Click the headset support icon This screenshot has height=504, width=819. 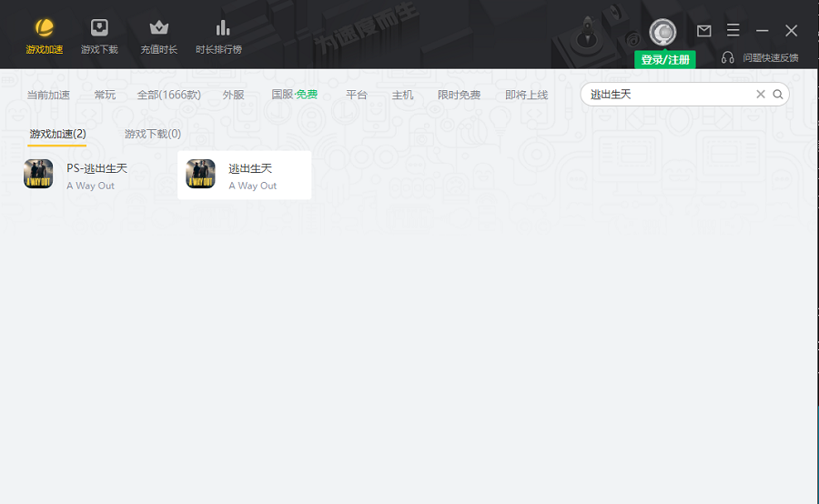728,57
